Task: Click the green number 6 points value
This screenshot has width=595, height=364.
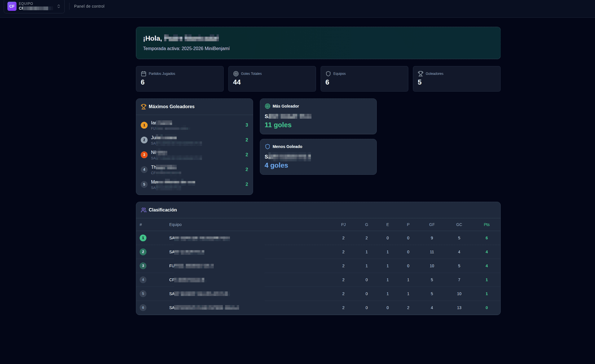Action: point(487,238)
